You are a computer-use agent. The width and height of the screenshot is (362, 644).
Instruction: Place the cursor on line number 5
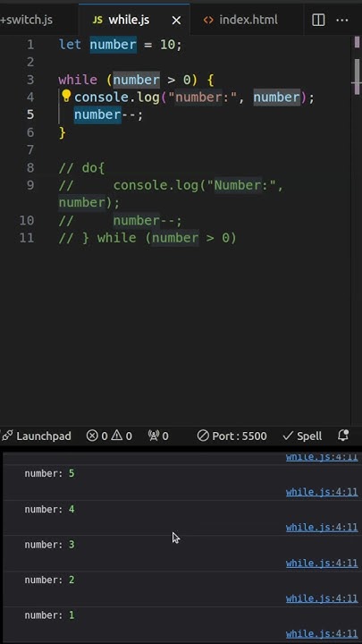pyautogui.click(x=30, y=114)
